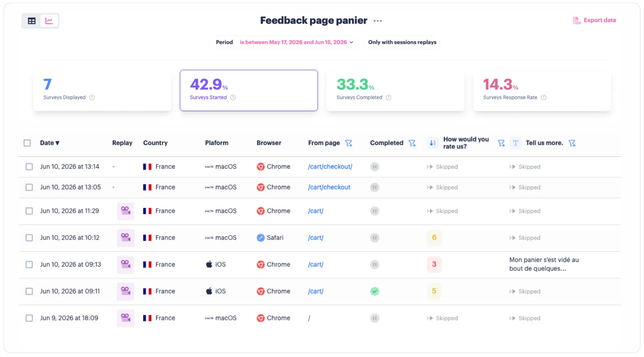Open session replay for Jun 10 11:29
This screenshot has width=644, height=357.
(x=125, y=211)
